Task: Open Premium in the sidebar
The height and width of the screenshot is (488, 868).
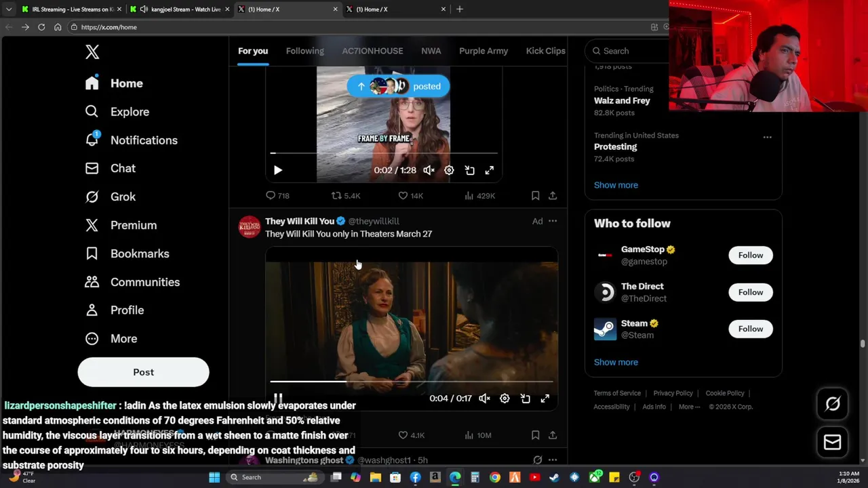Action: coord(121,225)
